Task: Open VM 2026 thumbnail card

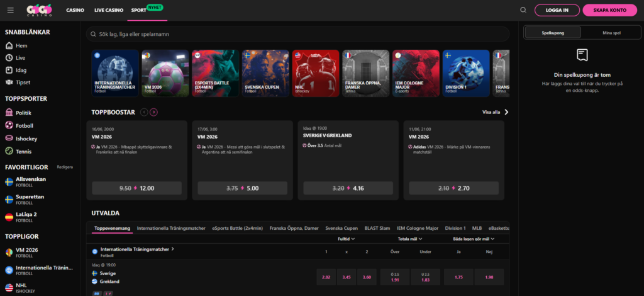Action: (x=165, y=73)
